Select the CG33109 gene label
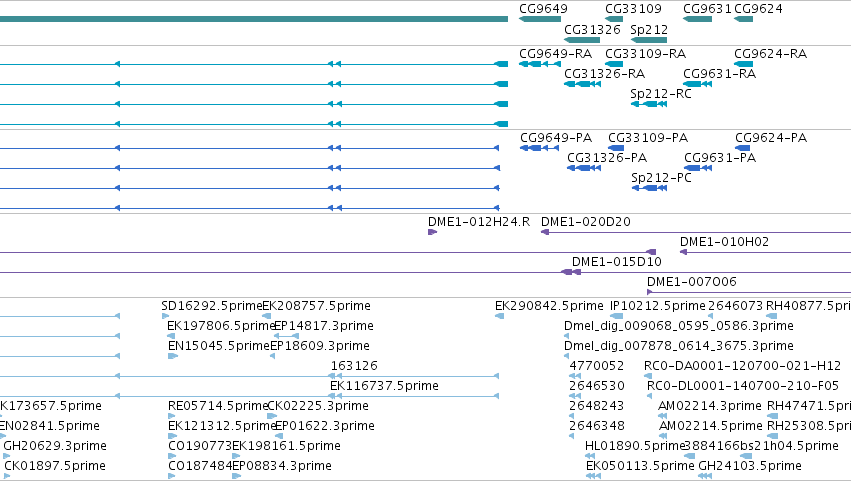851x481 pixels. 633,9
